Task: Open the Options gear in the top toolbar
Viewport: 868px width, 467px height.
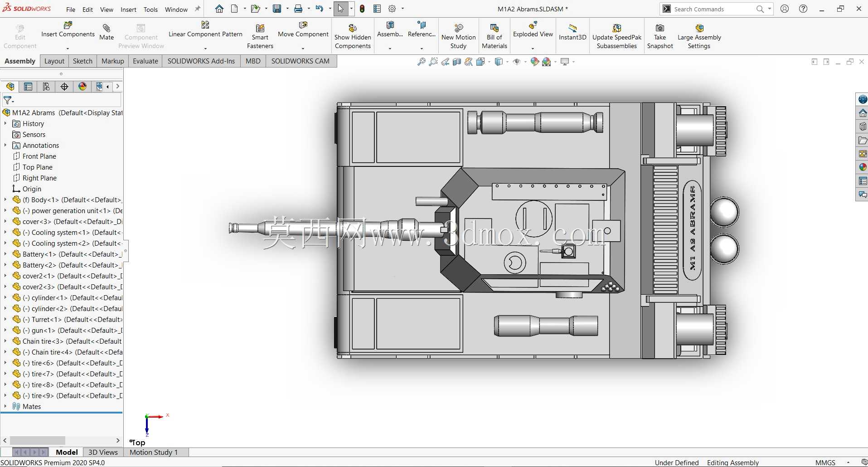Action: [x=393, y=9]
